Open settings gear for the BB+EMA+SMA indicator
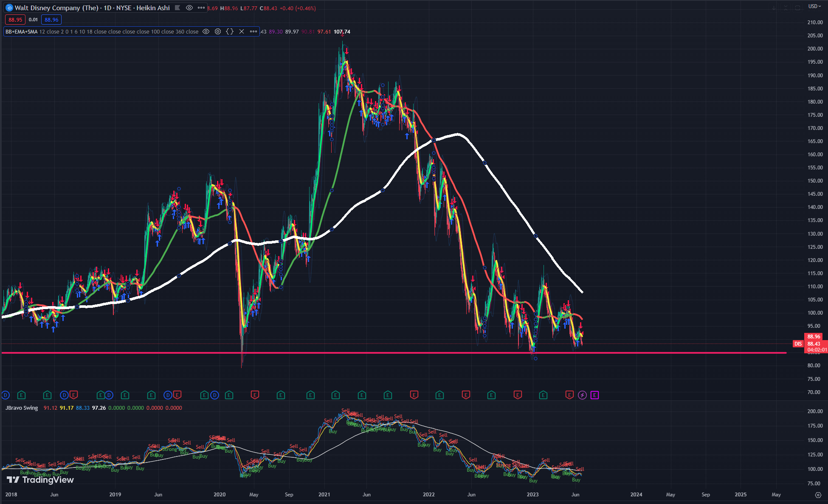Viewport: 828px width, 504px height. [218, 31]
